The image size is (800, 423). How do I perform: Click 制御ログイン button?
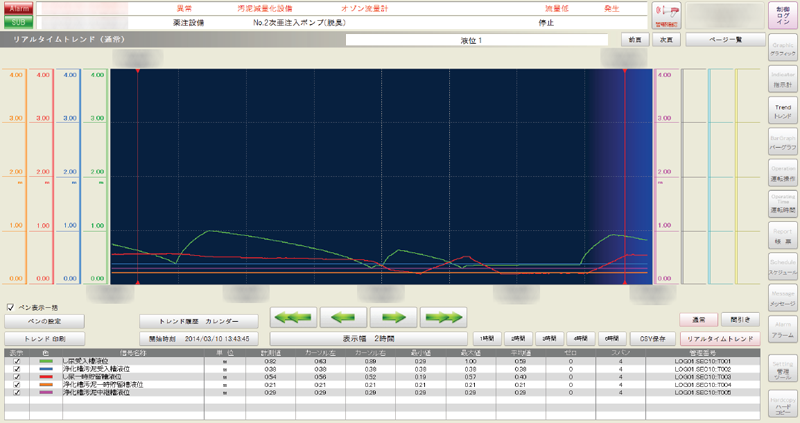[783, 15]
